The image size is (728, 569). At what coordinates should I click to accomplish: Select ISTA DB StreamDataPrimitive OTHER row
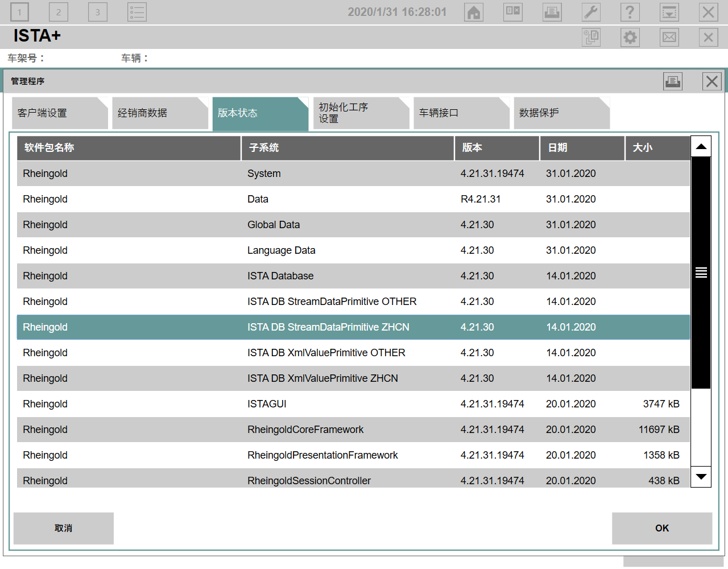353,302
